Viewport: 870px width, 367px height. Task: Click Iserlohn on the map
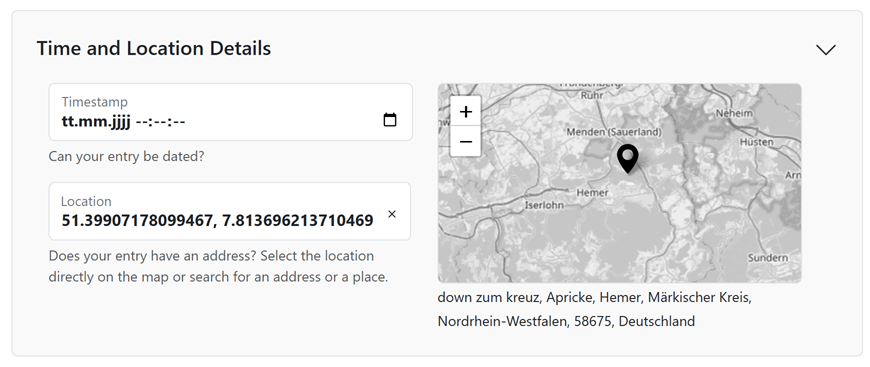544,205
